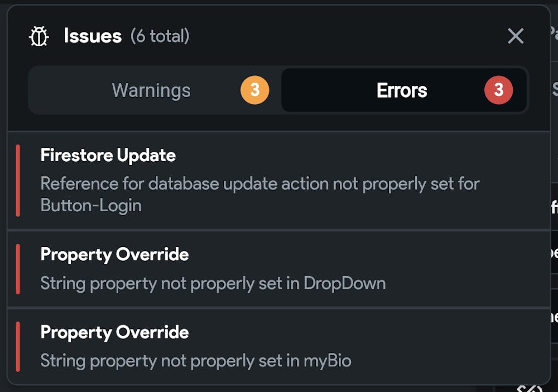Click the partially visible icon below the panel
The height and width of the screenshot is (392, 558).
click(530, 388)
